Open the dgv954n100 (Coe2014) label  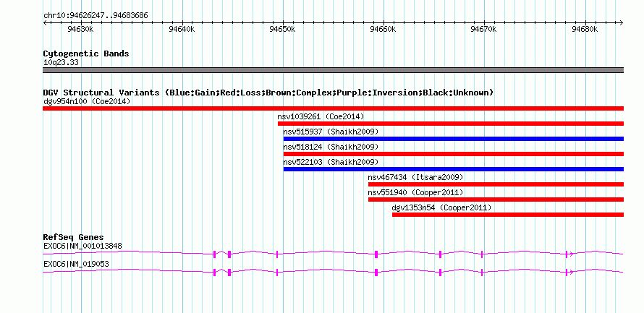tap(87, 101)
